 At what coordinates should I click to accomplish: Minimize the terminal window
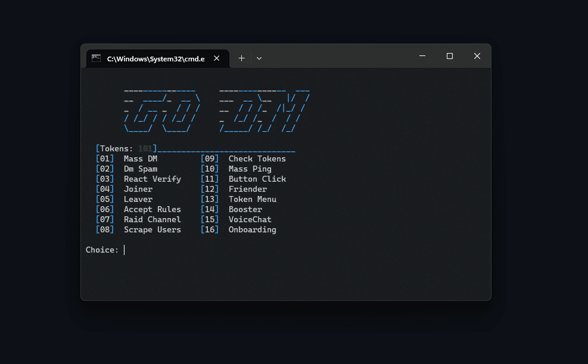coord(422,56)
